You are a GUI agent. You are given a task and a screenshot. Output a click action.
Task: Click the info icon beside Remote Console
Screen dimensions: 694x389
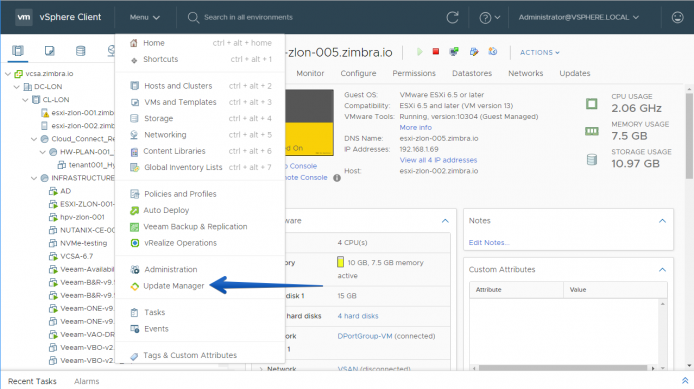point(337,178)
